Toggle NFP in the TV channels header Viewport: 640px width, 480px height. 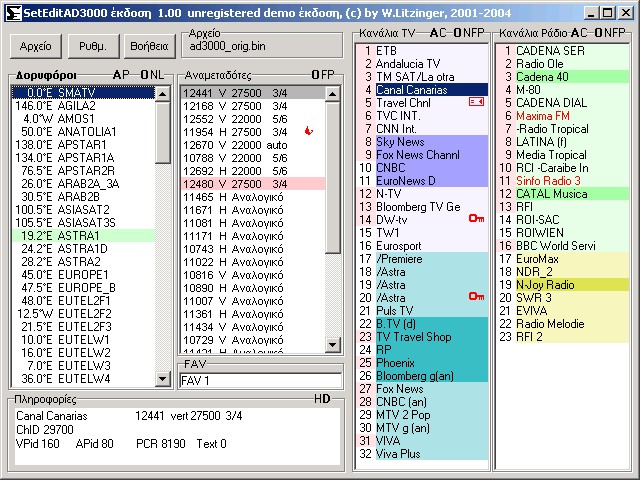tap(474, 33)
